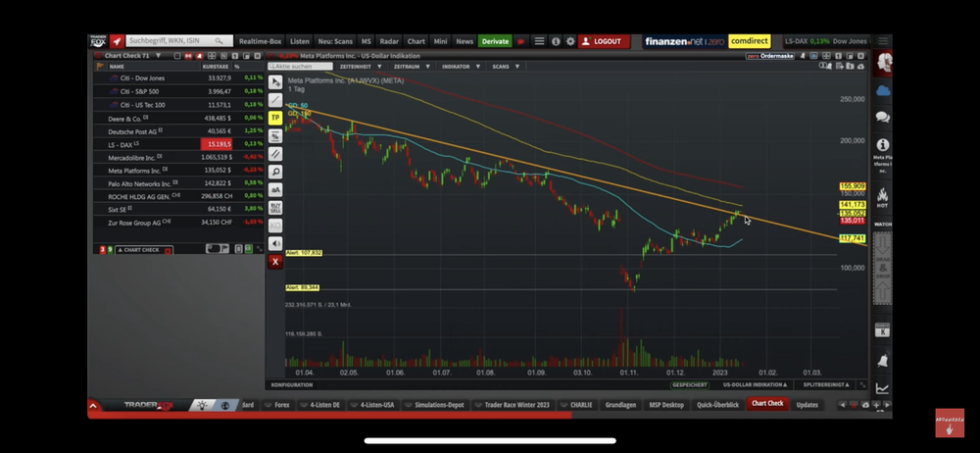Toggle the SPLITBEREINIGT chart option

pos(825,384)
